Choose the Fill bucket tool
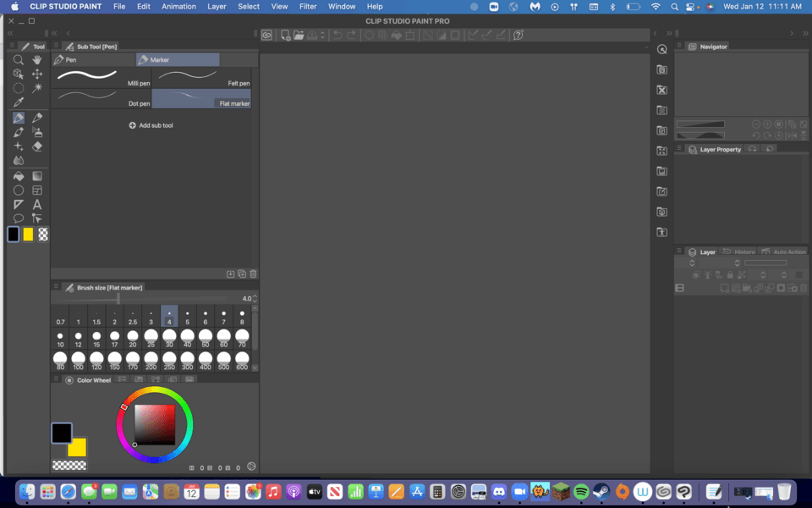 18,176
